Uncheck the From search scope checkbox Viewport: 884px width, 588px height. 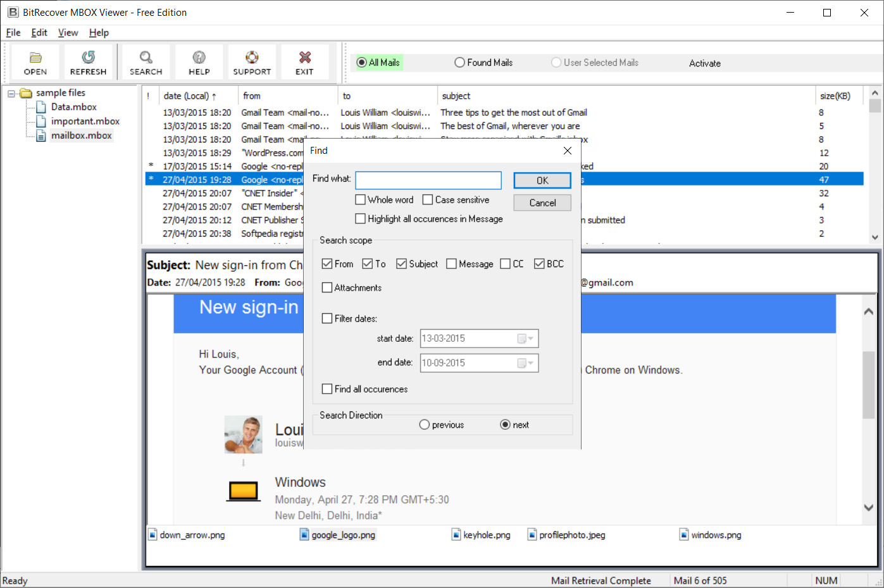327,264
